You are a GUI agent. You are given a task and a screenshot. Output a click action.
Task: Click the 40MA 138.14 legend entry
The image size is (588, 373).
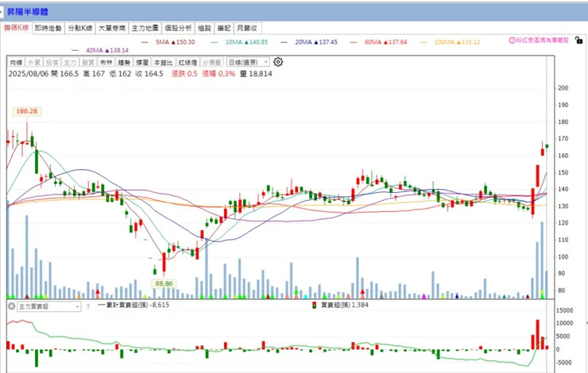[x=100, y=50]
